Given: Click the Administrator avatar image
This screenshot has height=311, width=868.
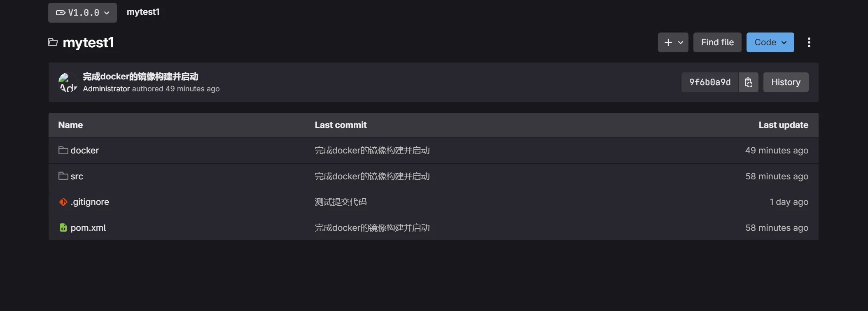Looking at the screenshot, I should coord(68,82).
